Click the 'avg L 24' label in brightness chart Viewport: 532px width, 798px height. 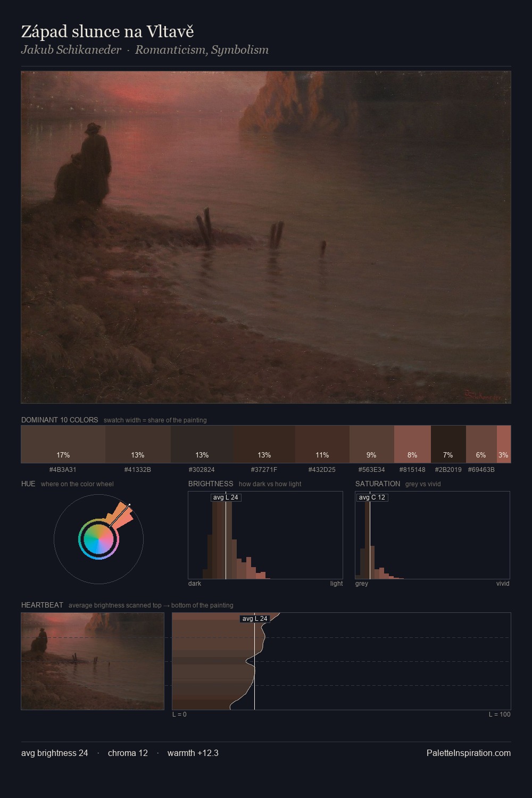pos(226,497)
